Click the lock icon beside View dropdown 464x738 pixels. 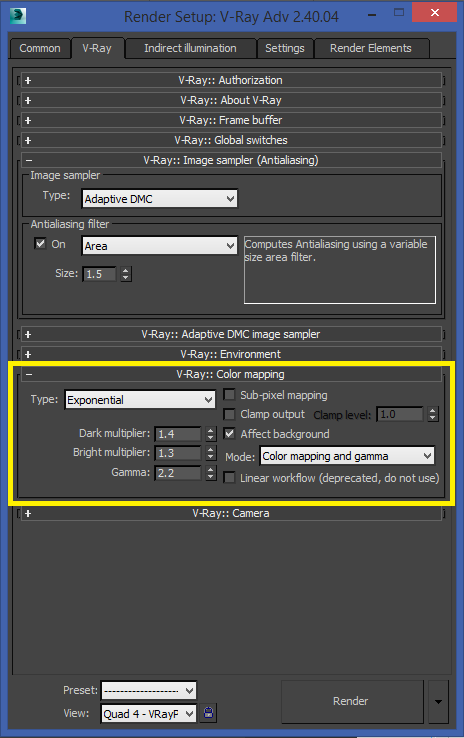pyautogui.click(x=208, y=713)
